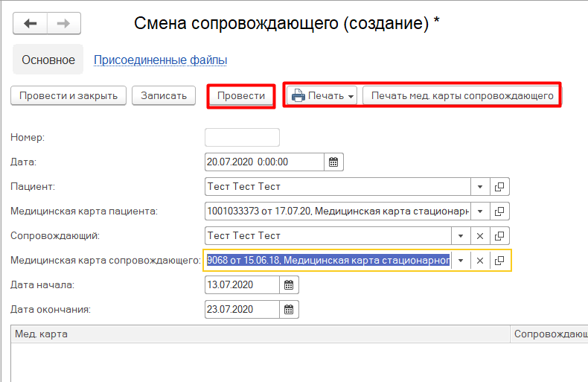
Task: Open calendar picker for Дата field
Action: coord(333,162)
